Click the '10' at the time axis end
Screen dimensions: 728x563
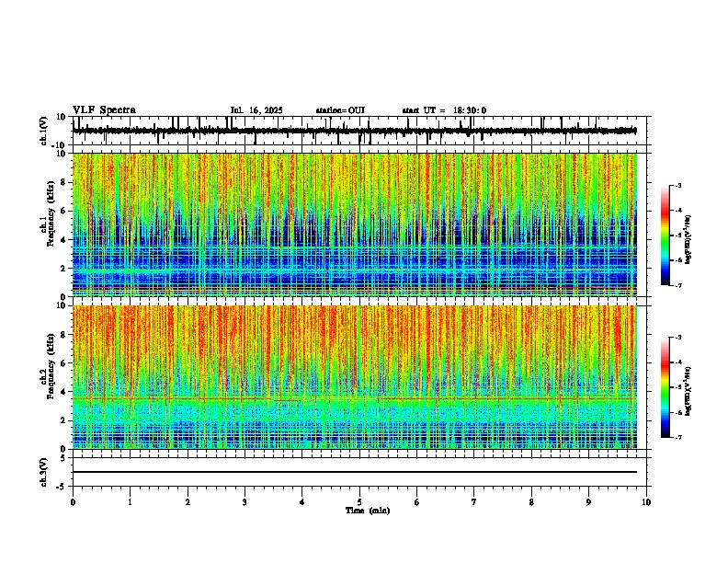(646, 502)
